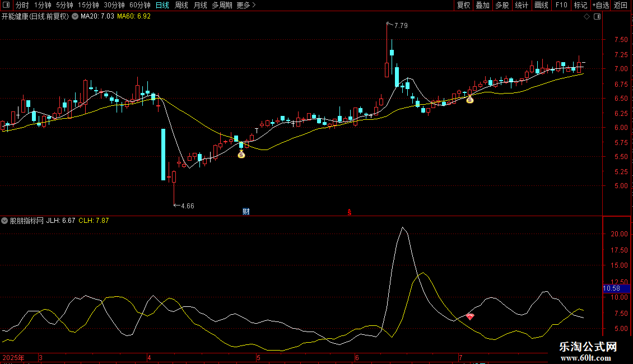Screen dimensions: 633x364
Task: Click the JLH: 6.67 value
Action: 60,221
